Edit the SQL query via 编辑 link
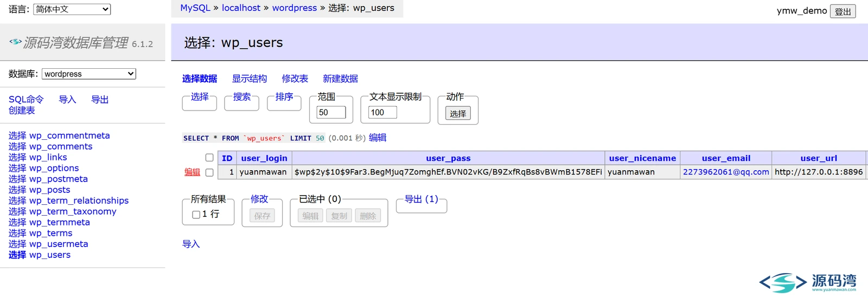This screenshot has height=304, width=868. (x=378, y=138)
